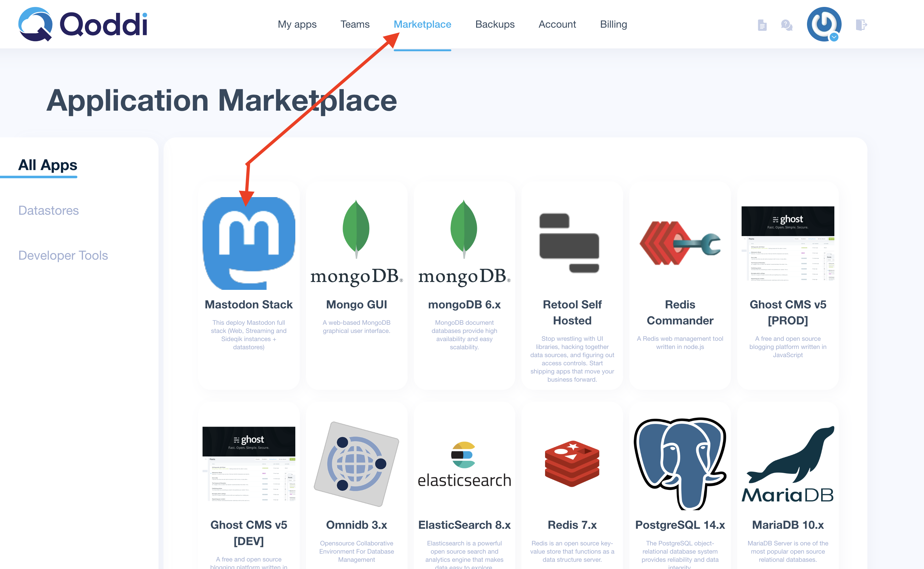Open MariaDB 10.x title

coord(788,525)
